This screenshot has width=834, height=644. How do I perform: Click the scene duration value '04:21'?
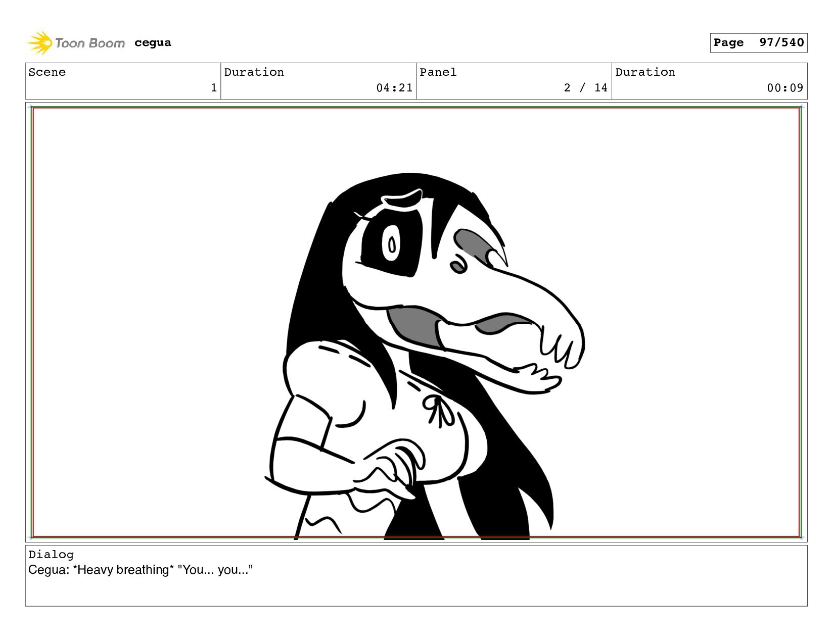394,88
